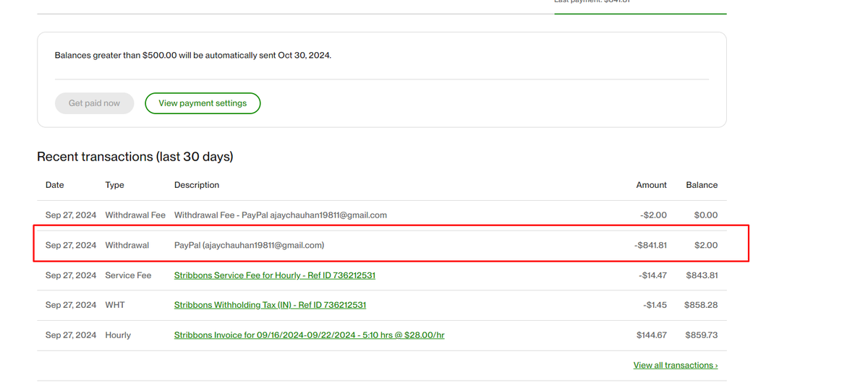Select the Date column header
Screen dimensions: 868x388
(55, 185)
